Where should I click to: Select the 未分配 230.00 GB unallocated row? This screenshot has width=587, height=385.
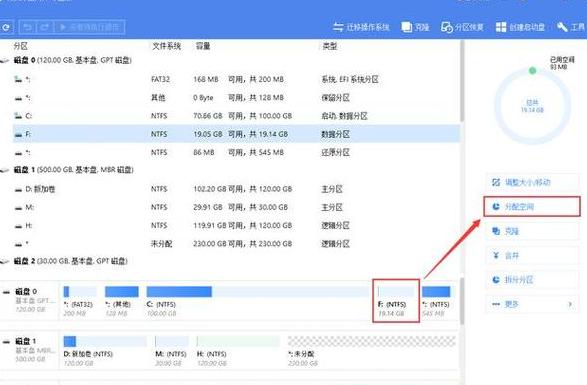coord(237,244)
